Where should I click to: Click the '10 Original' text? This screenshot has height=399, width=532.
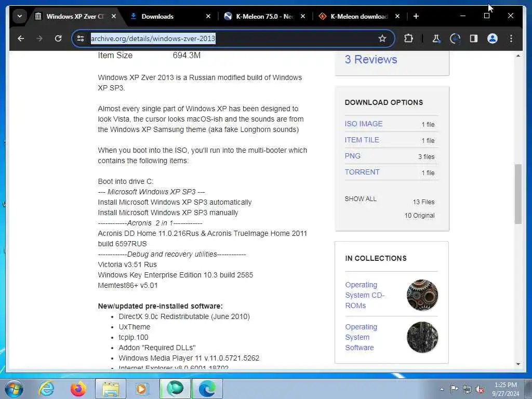pos(419,216)
